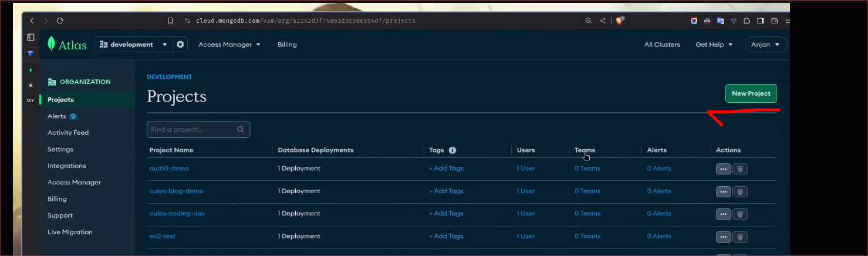Screen dimensions: 868x256
Task: Switch to the MongoDB leaf pinned tab
Action: [31, 70]
